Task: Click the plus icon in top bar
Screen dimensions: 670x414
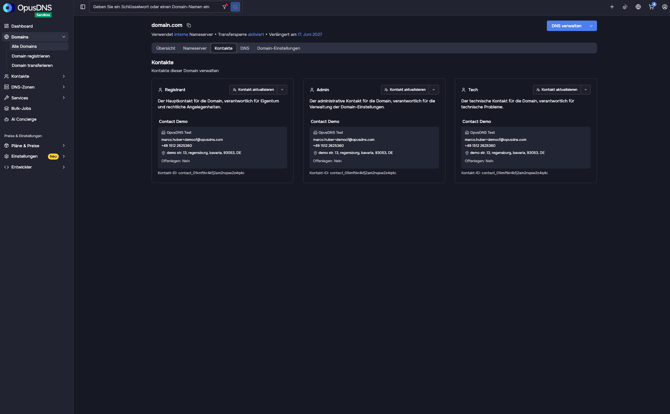Action: coord(612,7)
